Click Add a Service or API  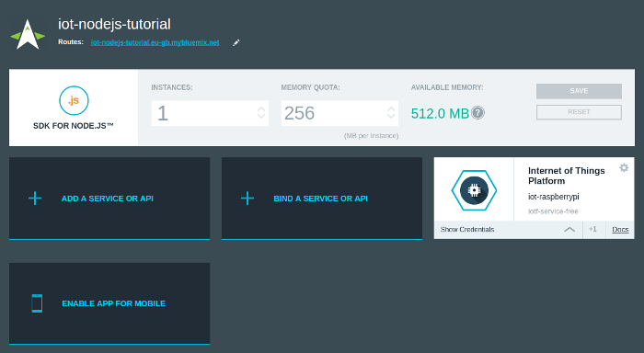point(109,199)
